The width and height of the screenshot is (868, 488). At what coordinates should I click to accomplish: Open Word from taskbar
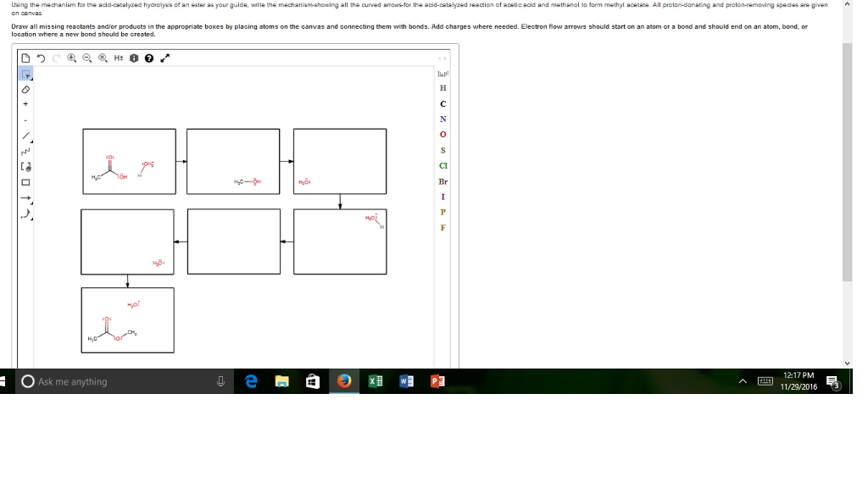(406, 381)
